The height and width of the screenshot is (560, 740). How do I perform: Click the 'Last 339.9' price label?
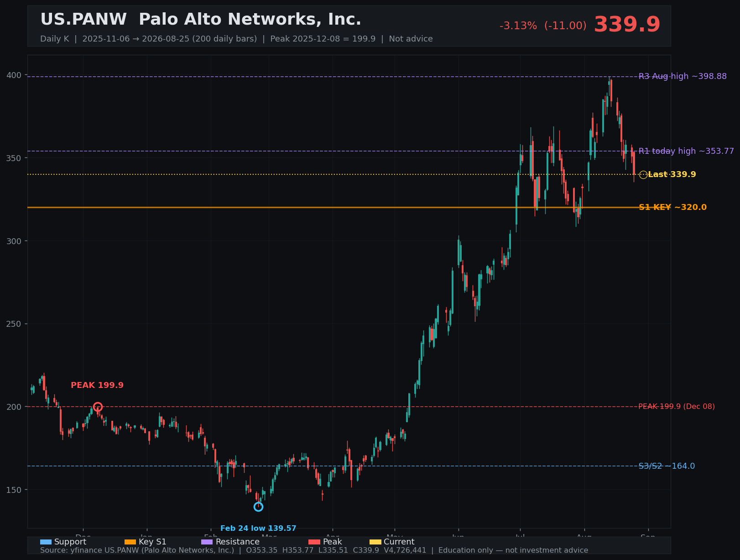click(x=672, y=174)
